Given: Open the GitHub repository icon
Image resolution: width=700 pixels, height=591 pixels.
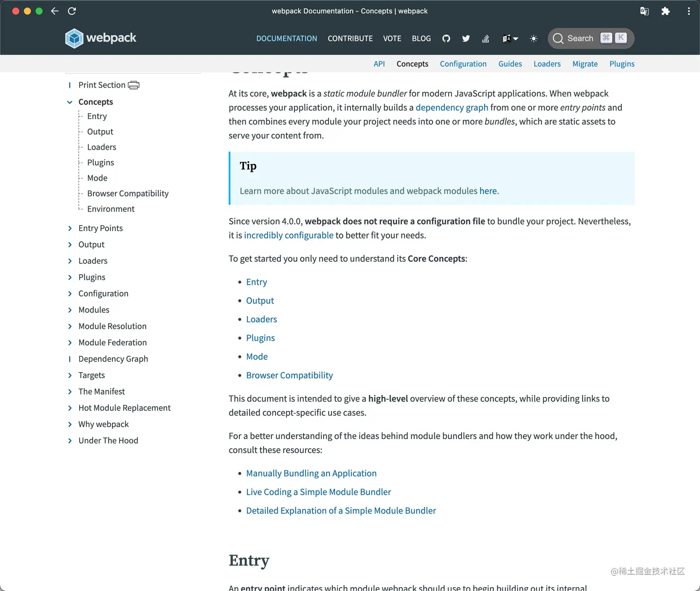Looking at the screenshot, I should (x=446, y=38).
